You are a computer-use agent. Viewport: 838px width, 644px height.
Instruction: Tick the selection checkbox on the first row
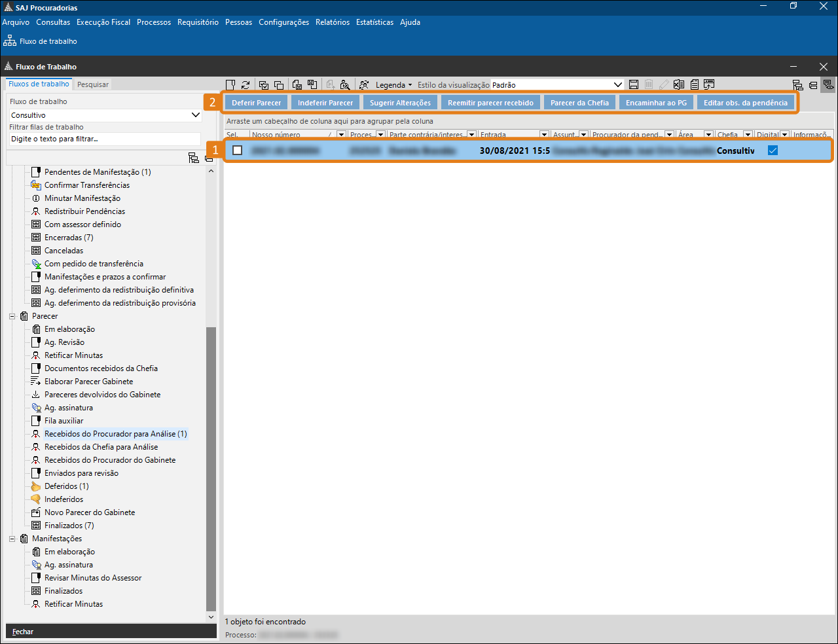coord(238,151)
